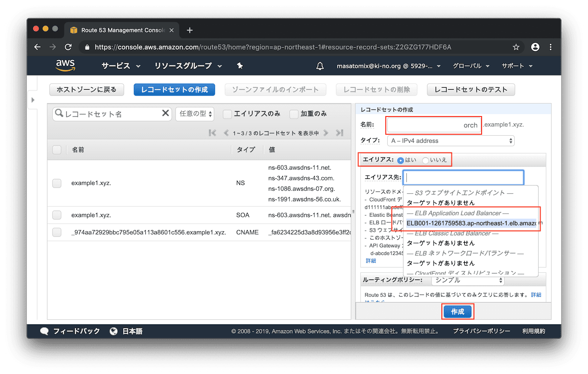Toggle the エイリアスのみ checkbox

(x=228, y=114)
